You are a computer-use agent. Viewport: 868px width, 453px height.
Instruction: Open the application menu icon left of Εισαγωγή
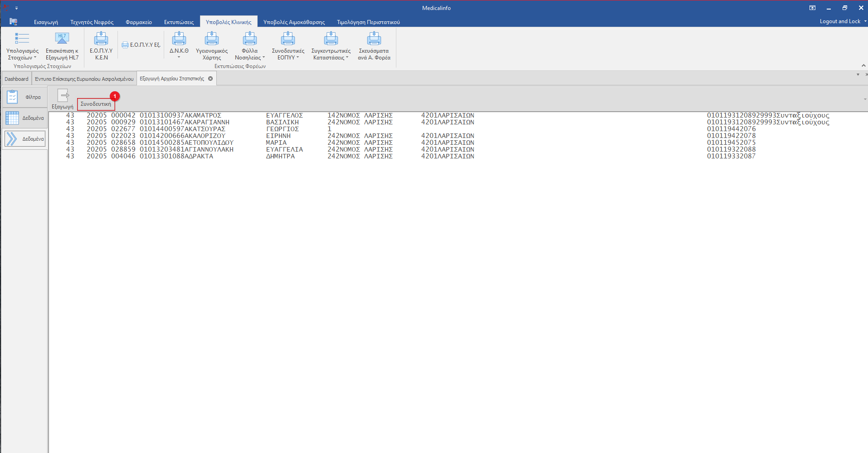13,22
